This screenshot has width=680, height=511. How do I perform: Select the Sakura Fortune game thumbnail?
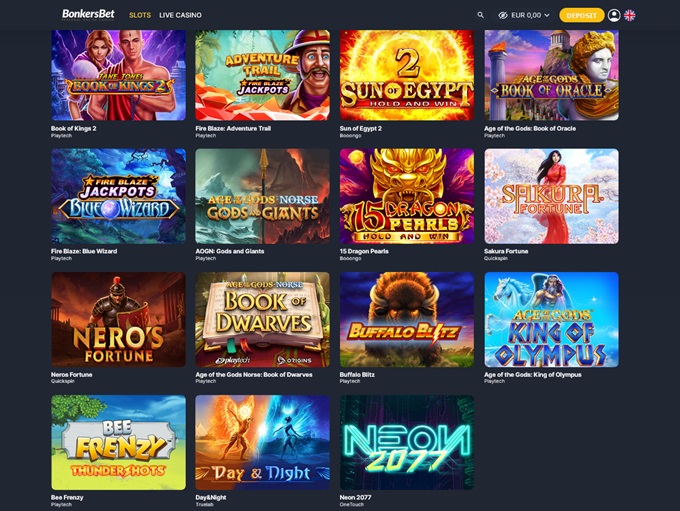coord(551,196)
